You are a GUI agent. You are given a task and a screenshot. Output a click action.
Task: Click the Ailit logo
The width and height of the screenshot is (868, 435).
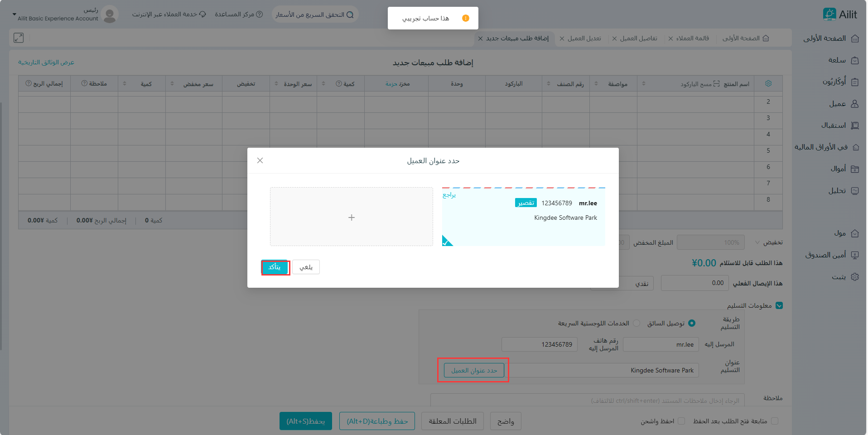(x=839, y=14)
